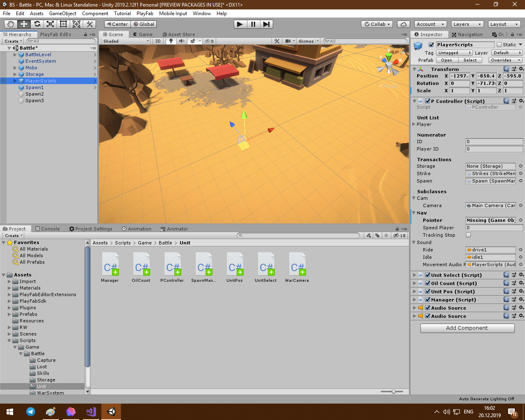Viewport: 525px width, 420px height.
Task: Disable P Controller script checkbox
Action: pyautogui.click(x=428, y=101)
